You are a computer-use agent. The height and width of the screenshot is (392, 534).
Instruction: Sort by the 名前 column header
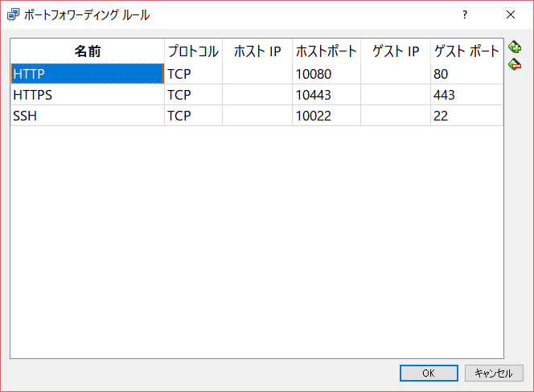coord(88,51)
